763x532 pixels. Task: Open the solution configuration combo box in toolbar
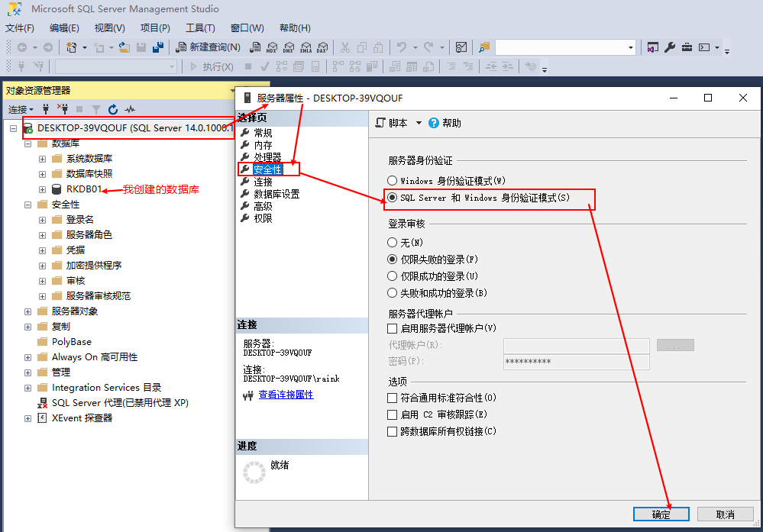point(565,47)
